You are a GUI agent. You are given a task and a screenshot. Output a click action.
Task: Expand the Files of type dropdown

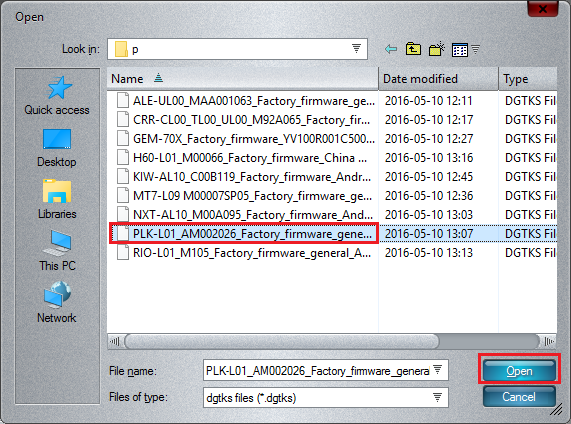(437, 397)
